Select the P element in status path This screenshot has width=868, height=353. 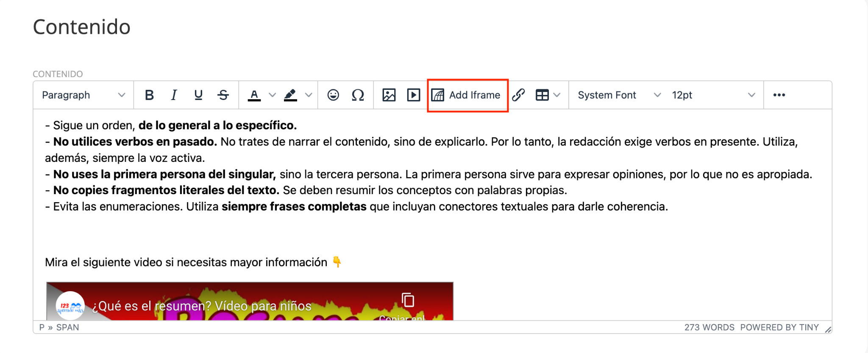tap(42, 328)
